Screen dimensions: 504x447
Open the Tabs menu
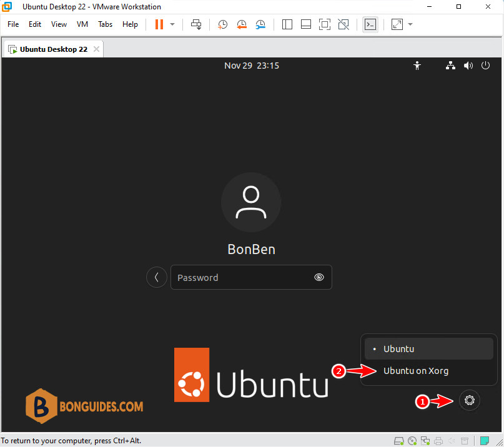105,24
